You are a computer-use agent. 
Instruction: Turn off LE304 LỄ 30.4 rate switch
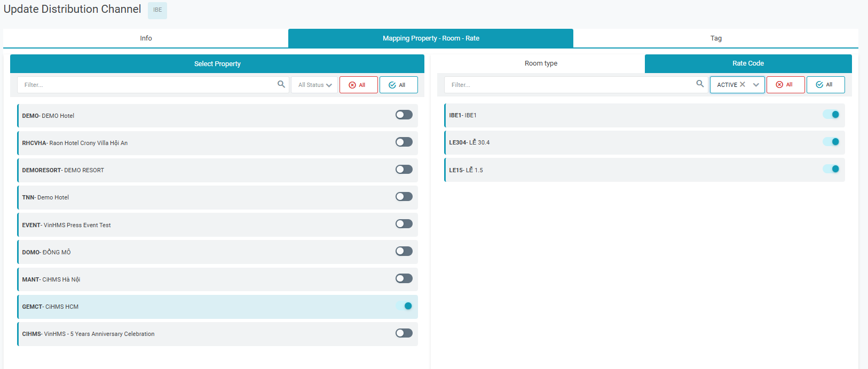(x=831, y=141)
